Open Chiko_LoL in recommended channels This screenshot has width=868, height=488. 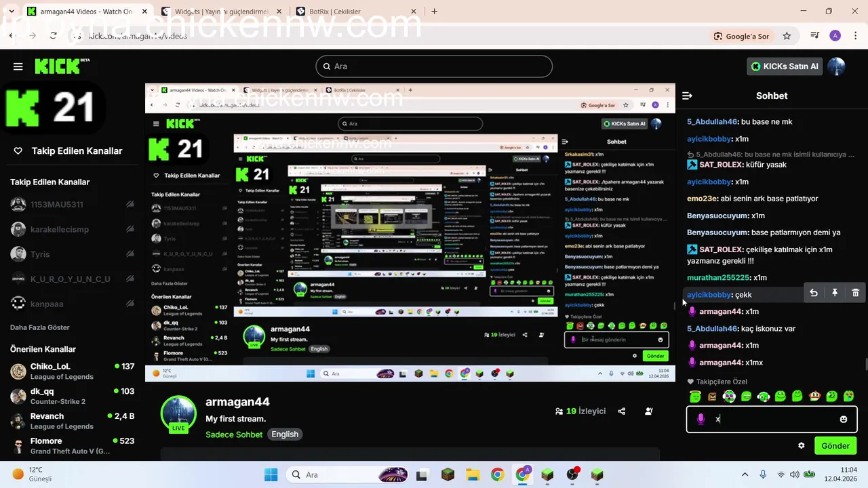[x=72, y=371]
